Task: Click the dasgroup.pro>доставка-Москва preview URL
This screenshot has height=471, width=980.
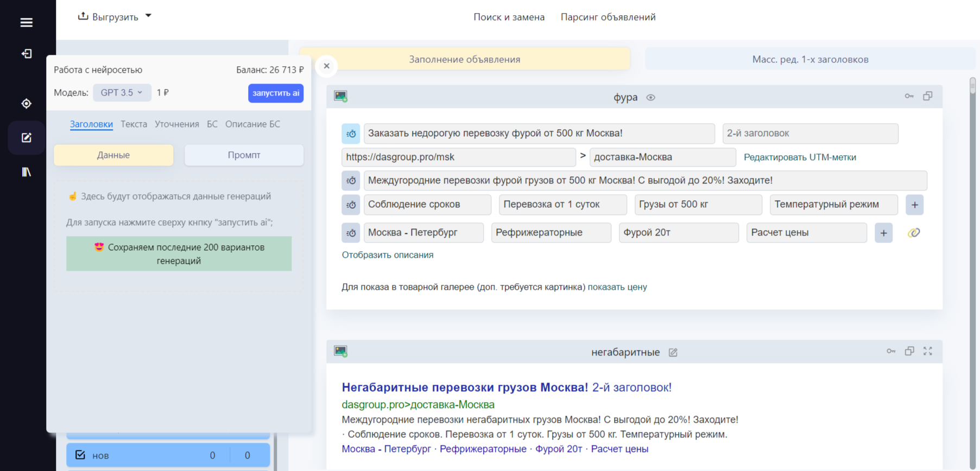Action: point(418,405)
